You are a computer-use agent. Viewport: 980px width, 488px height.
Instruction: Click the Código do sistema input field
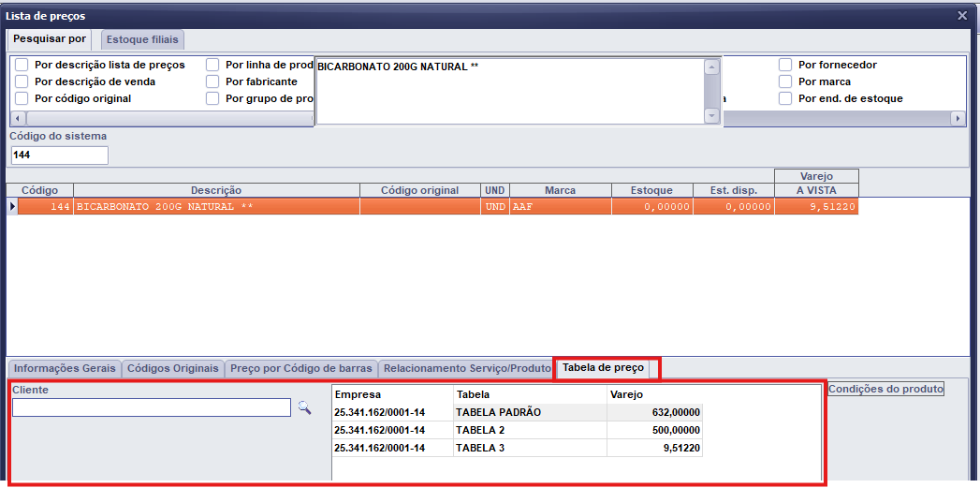[x=59, y=155]
